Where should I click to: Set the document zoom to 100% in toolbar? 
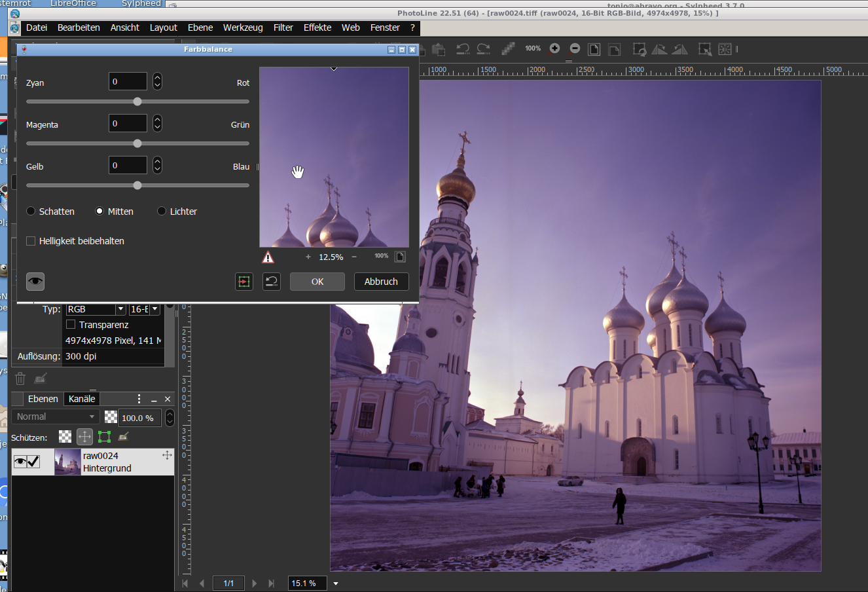(533, 48)
